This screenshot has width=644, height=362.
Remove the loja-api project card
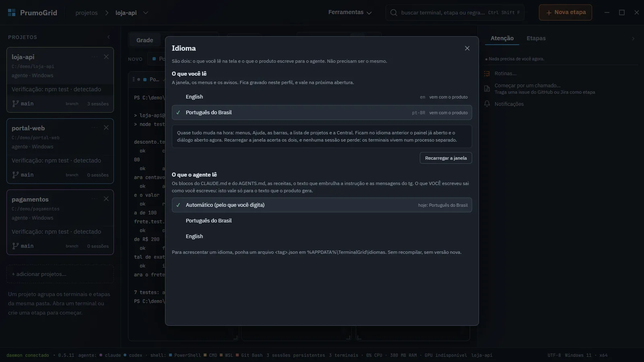(106, 57)
